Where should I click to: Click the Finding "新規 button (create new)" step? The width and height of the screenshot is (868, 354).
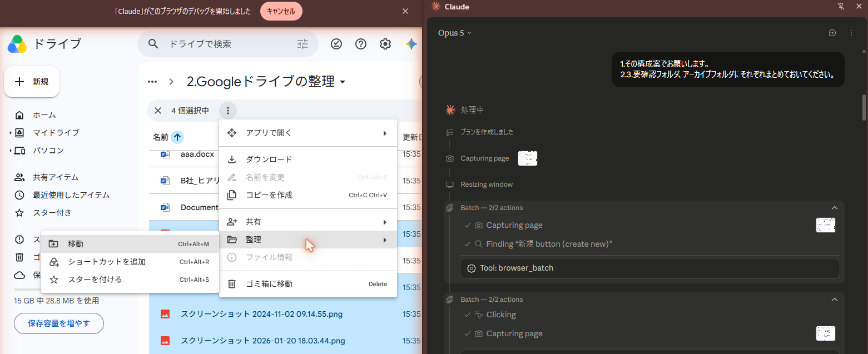[x=549, y=244]
